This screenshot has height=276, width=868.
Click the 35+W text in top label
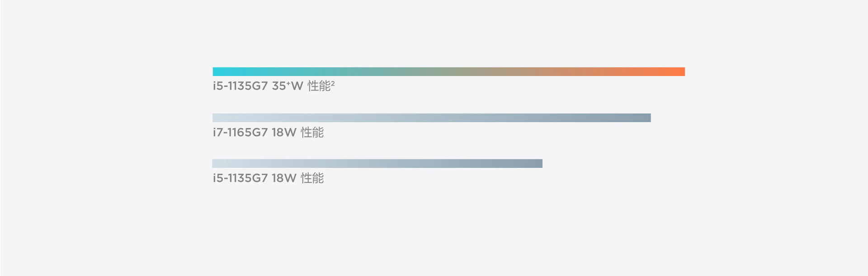click(x=288, y=86)
